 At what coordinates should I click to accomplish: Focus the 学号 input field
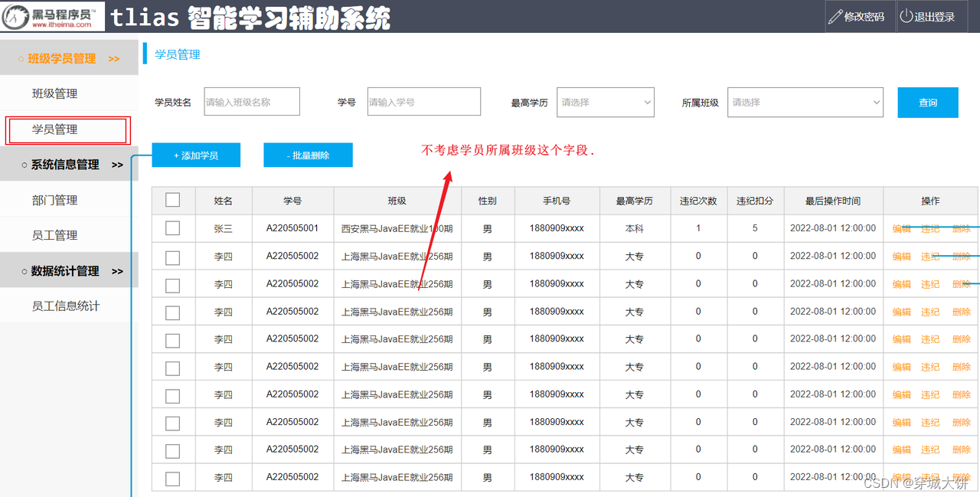point(424,102)
